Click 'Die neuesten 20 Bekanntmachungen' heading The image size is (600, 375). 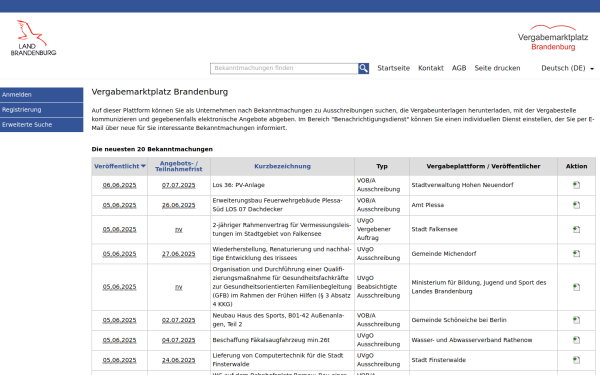152,149
